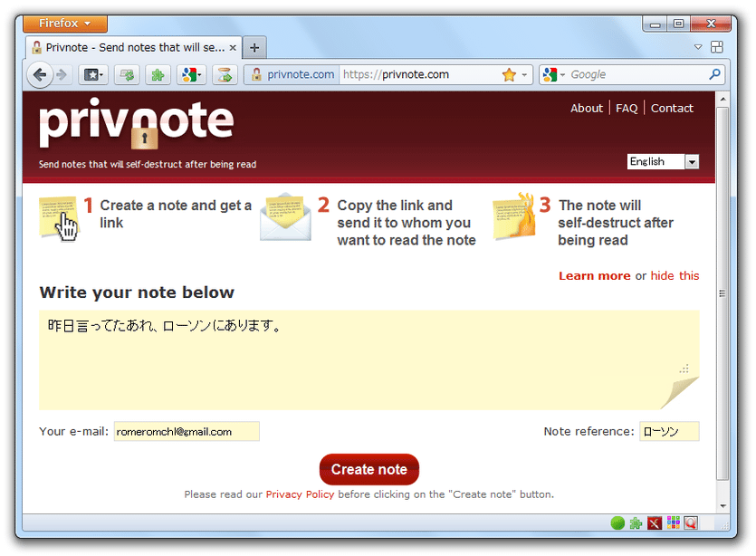756x556 pixels.
Task: Click 'The note will self-destruct after being read'
Action: 616,223
